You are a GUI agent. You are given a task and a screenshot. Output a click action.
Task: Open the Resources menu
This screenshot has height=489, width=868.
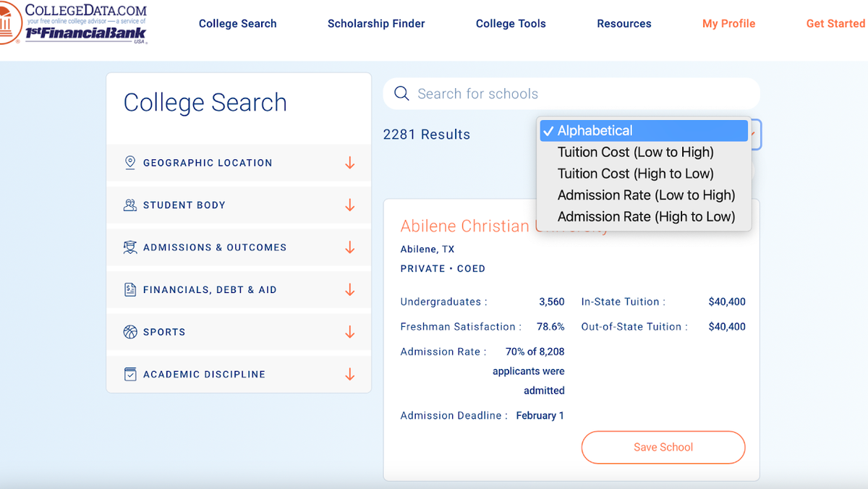[x=624, y=23]
